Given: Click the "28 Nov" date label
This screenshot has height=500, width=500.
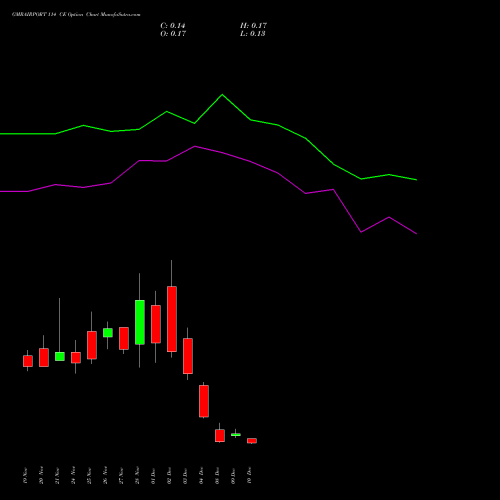Looking at the screenshot, I should point(137,476).
